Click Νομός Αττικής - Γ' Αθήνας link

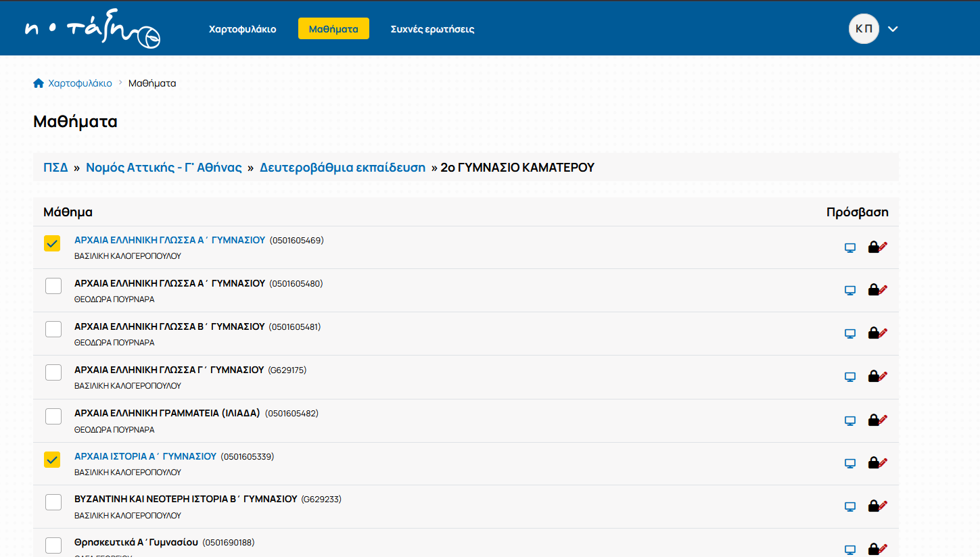pos(164,168)
